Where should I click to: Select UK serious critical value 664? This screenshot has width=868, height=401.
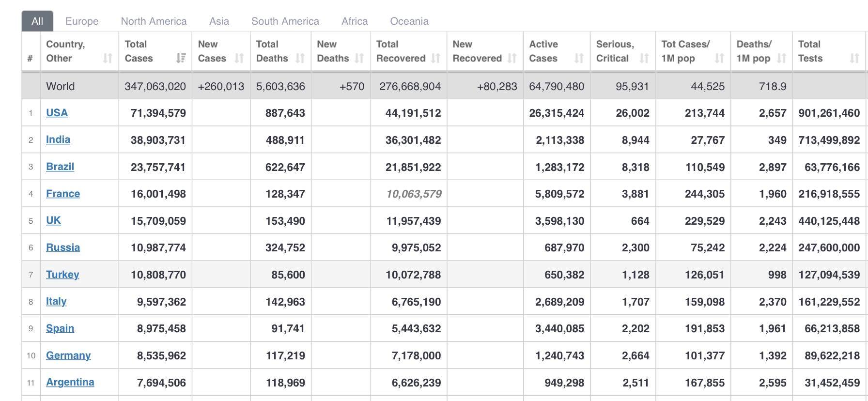pyautogui.click(x=640, y=221)
